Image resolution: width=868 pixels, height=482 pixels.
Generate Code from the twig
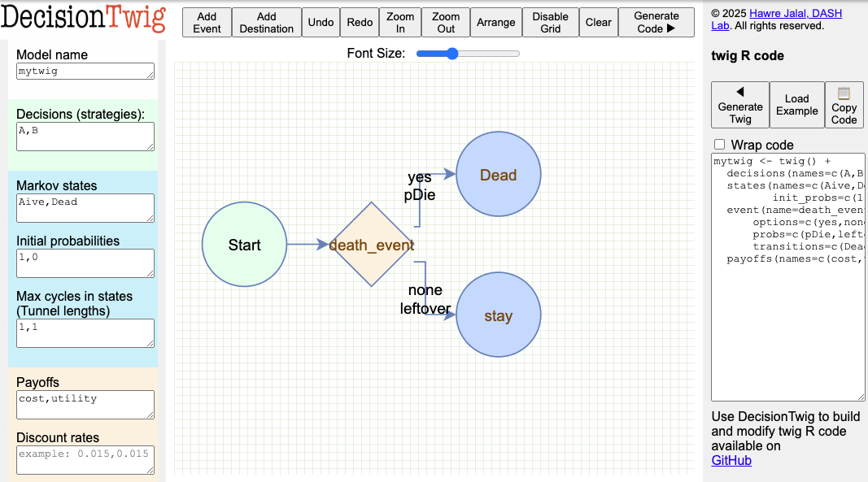(x=656, y=23)
